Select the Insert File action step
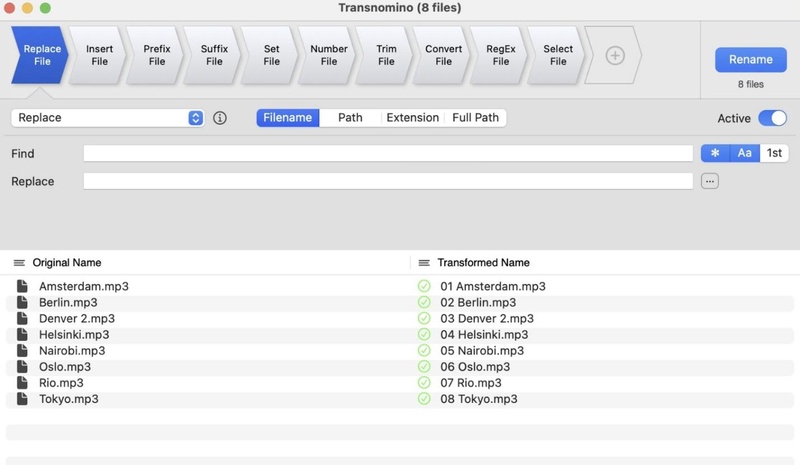 pyautogui.click(x=99, y=55)
